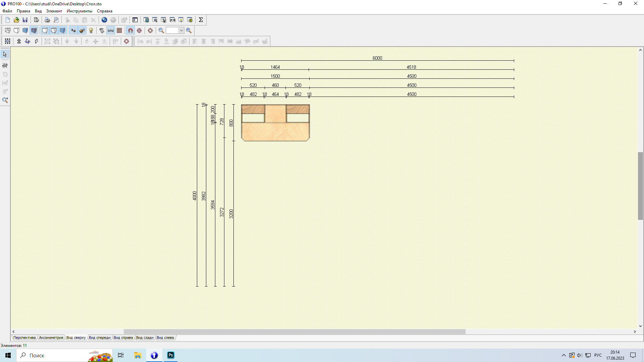Screen dimensions: 644x362
Task: Open the Инструменты menu
Action: coord(79,11)
